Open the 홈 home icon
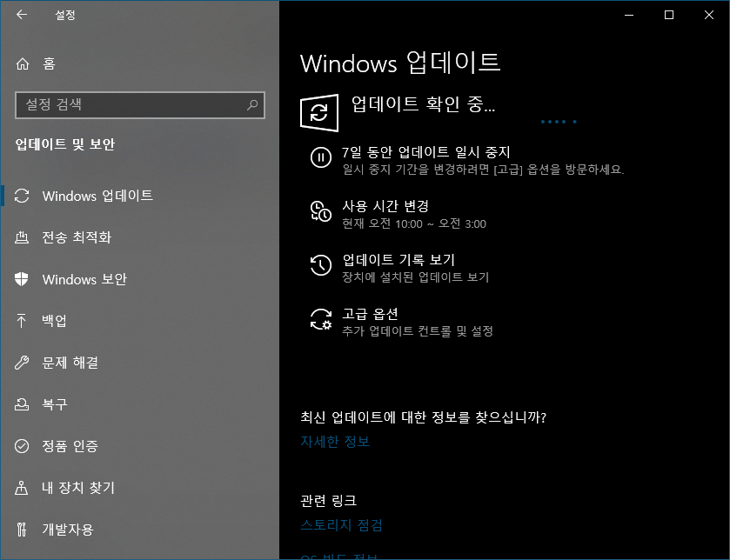This screenshot has width=730, height=560. pyautogui.click(x=23, y=63)
